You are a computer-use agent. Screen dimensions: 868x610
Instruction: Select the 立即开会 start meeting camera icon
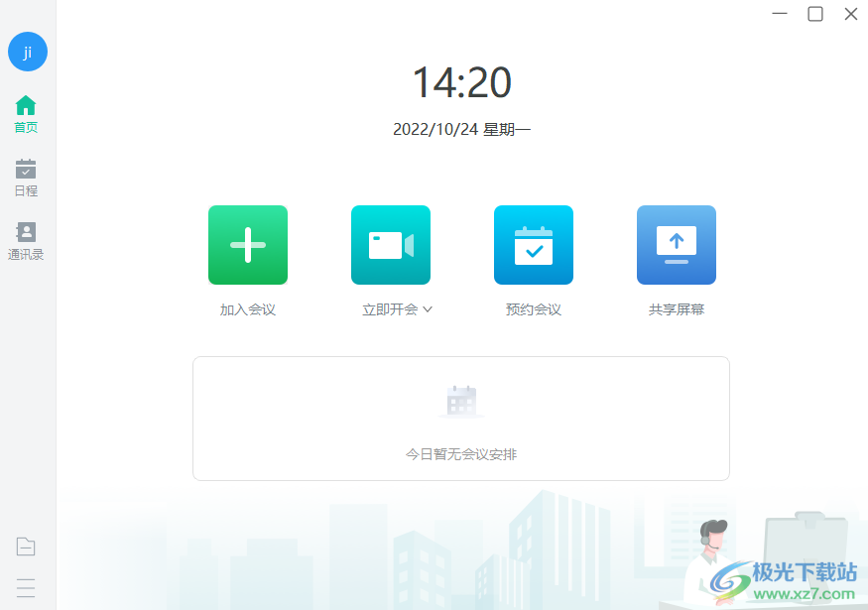(x=390, y=245)
